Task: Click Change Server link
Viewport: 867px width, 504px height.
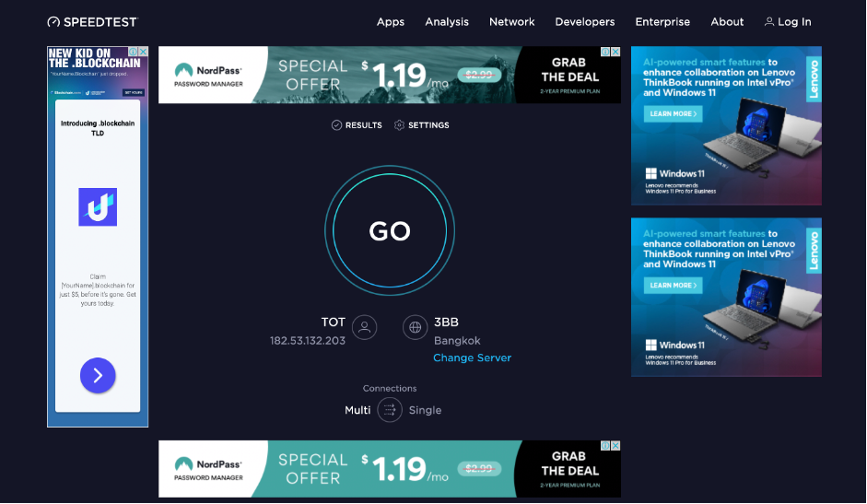Action: [x=473, y=357]
